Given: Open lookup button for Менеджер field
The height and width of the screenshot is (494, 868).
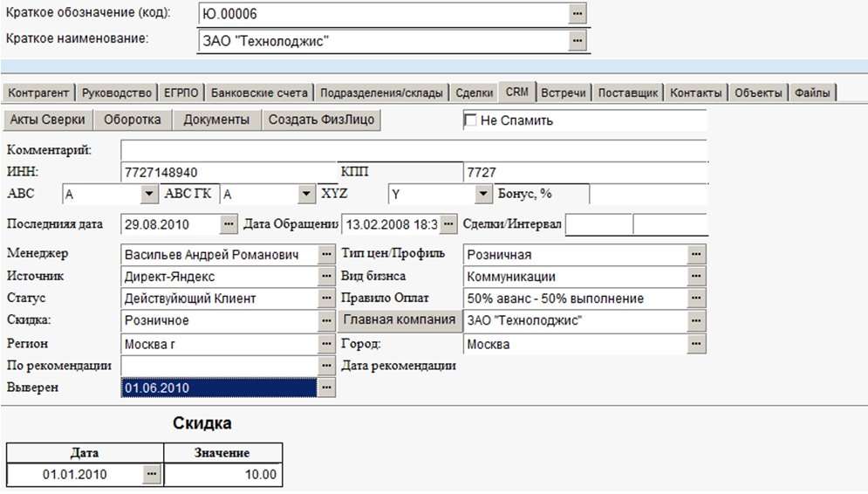Looking at the screenshot, I should pos(326,254).
